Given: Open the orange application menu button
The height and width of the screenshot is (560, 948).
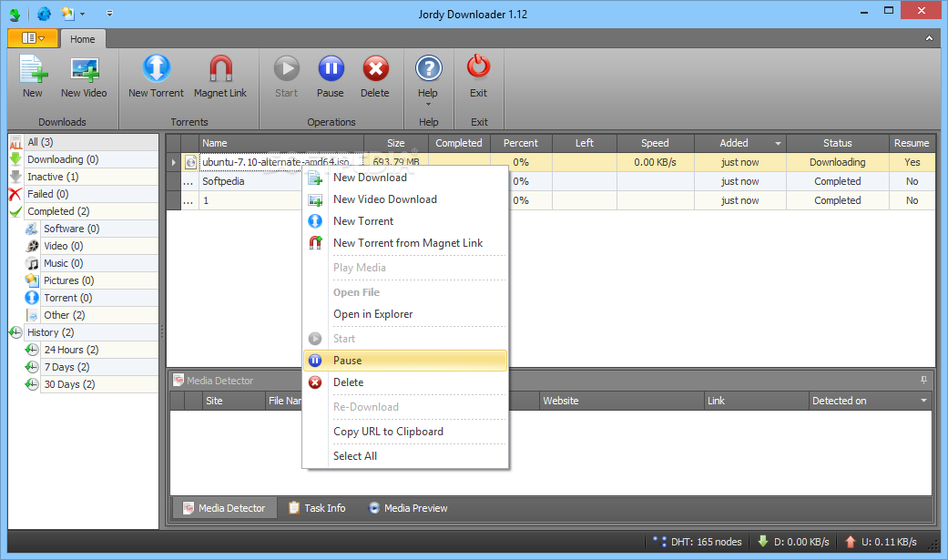Looking at the screenshot, I should coord(34,38).
